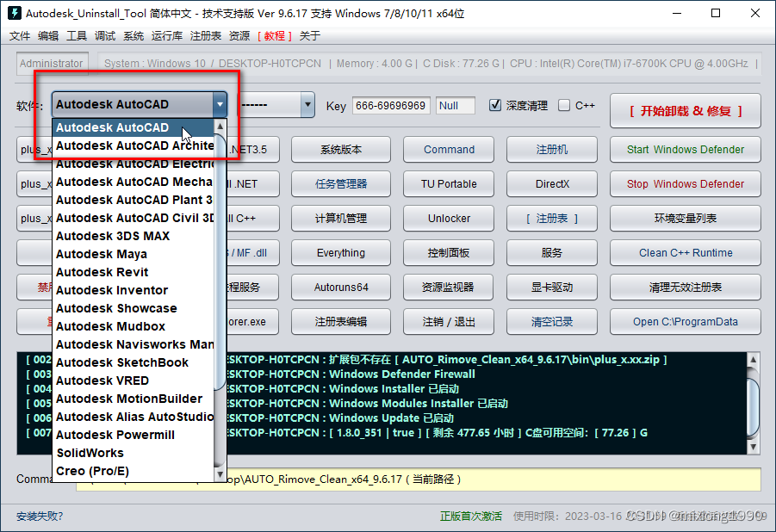Check the 深度清理 checkbox
776x532 pixels.
click(x=495, y=105)
